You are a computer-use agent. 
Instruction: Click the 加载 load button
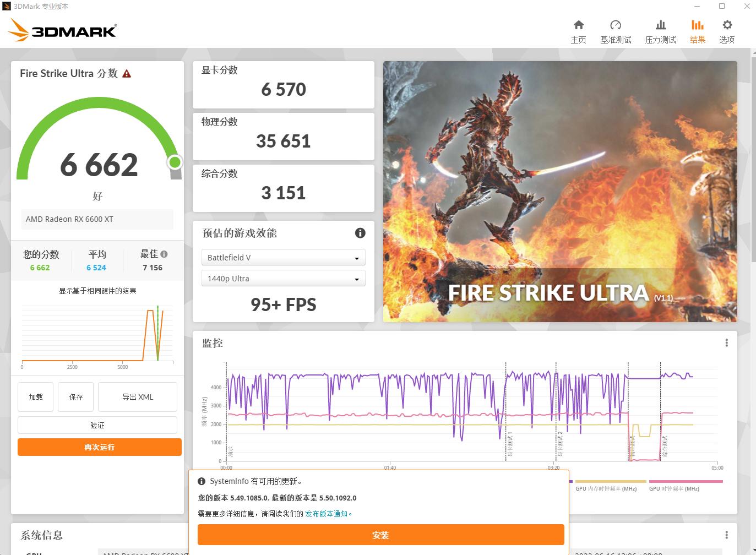[36, 397]
